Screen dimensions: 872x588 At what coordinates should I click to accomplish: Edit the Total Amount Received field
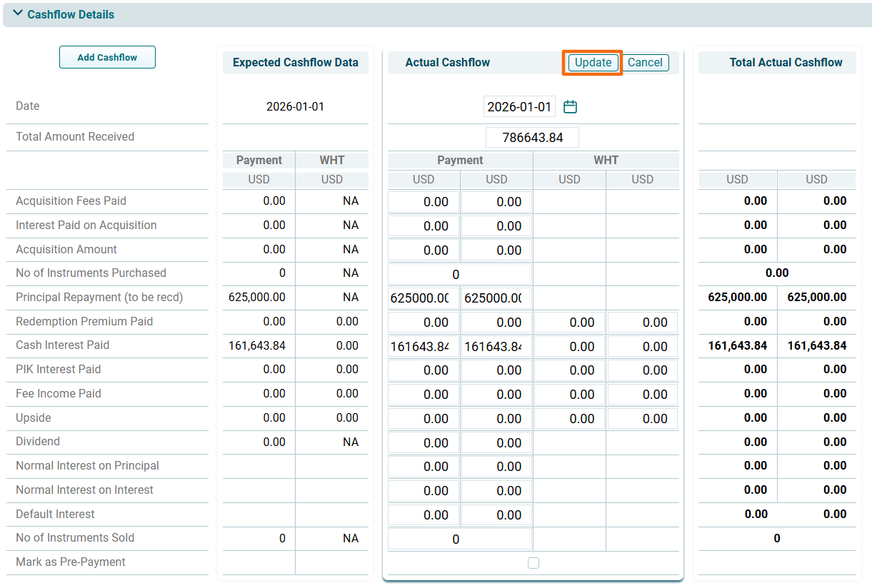tap(532, 138)
